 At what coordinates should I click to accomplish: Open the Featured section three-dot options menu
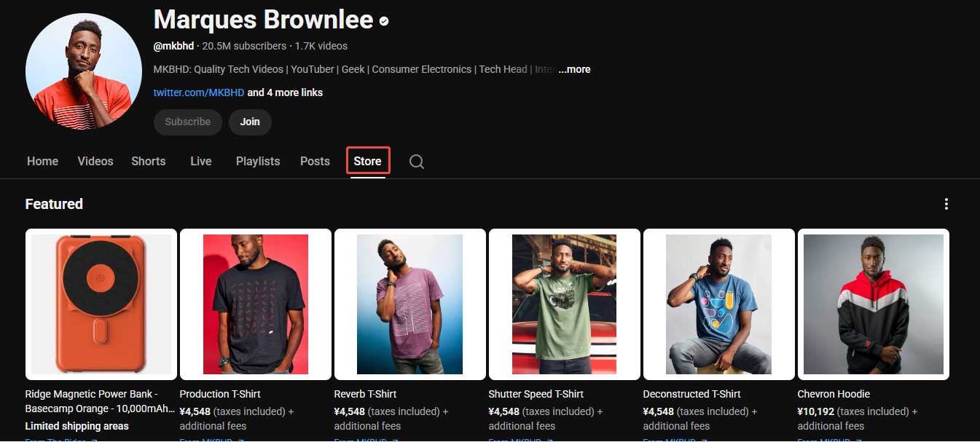946,204
